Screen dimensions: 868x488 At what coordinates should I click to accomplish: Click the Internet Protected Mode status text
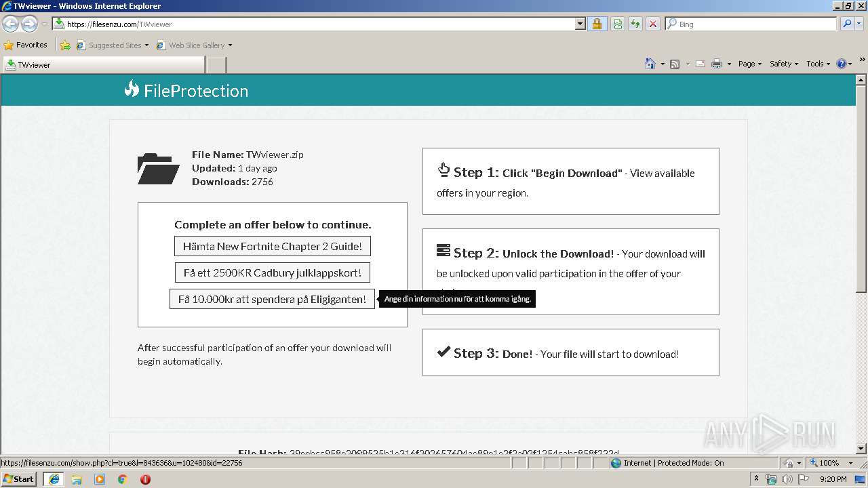tap(673, 463)
